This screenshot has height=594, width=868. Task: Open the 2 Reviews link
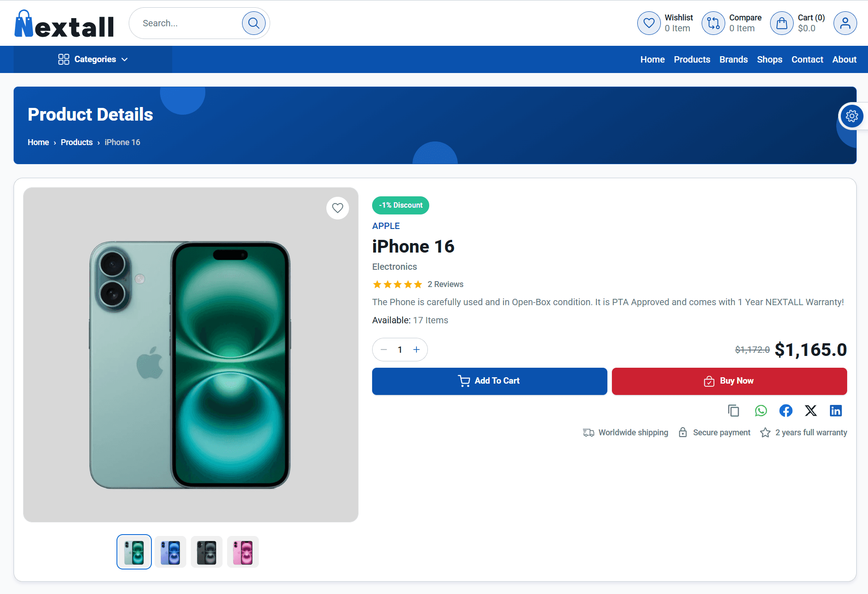point(446,284)
